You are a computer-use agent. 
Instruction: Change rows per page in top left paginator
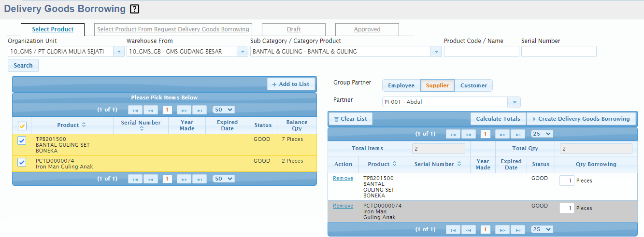point(223,110)
